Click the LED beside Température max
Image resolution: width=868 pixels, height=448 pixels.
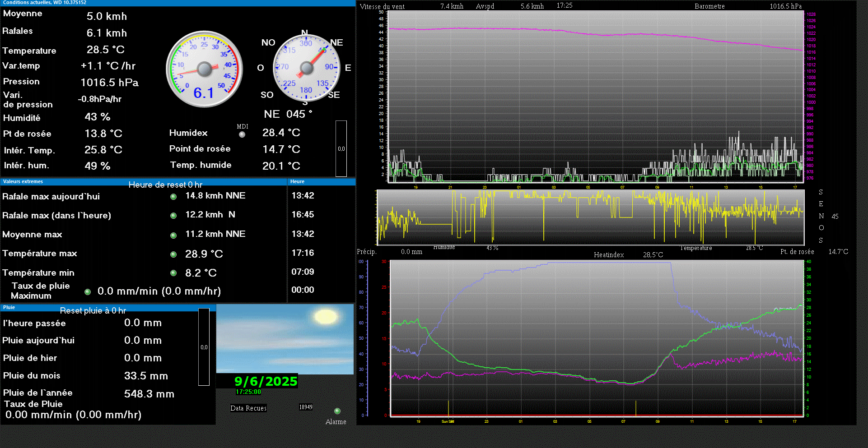pos(173,254)
